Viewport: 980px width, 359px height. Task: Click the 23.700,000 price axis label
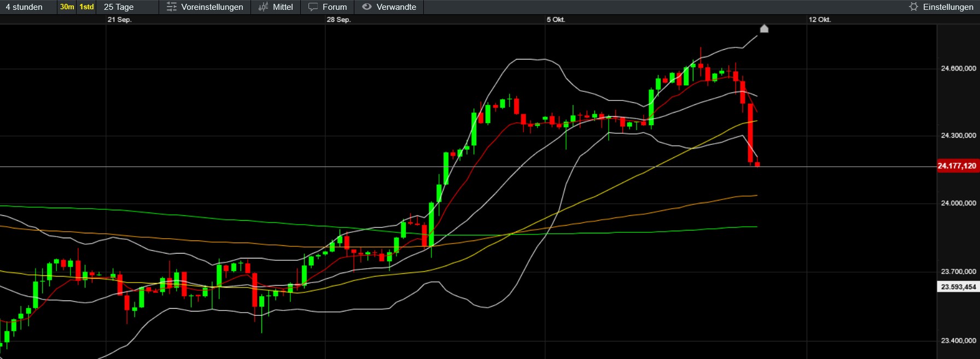tap(958, 272)
